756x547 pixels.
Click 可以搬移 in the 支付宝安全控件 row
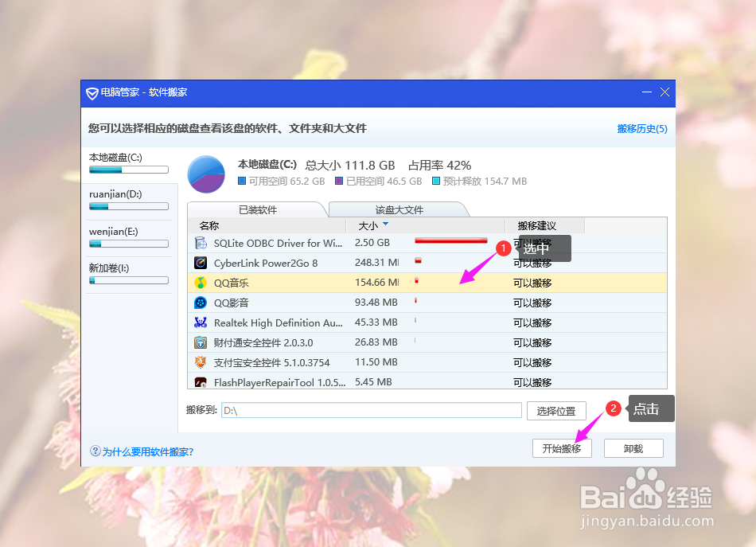click(532, 363)
